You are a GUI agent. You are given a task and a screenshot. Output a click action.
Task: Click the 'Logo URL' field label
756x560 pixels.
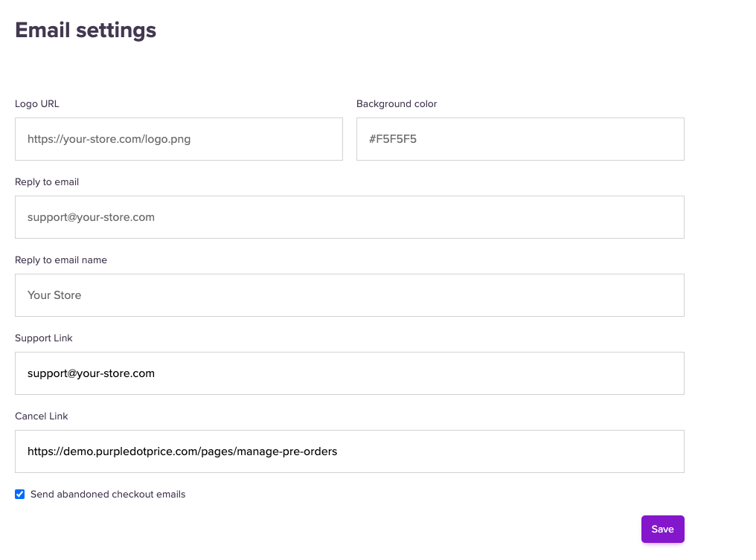pos(37,104)
